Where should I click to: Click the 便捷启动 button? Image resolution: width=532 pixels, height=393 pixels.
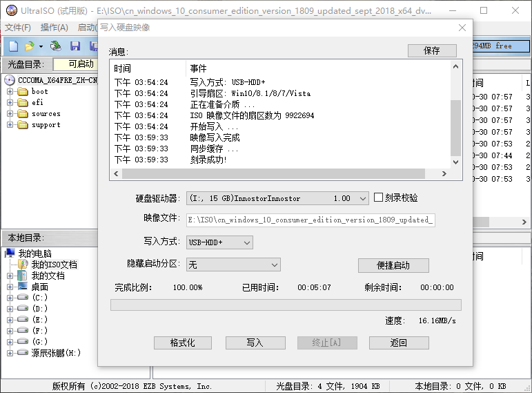393,265
